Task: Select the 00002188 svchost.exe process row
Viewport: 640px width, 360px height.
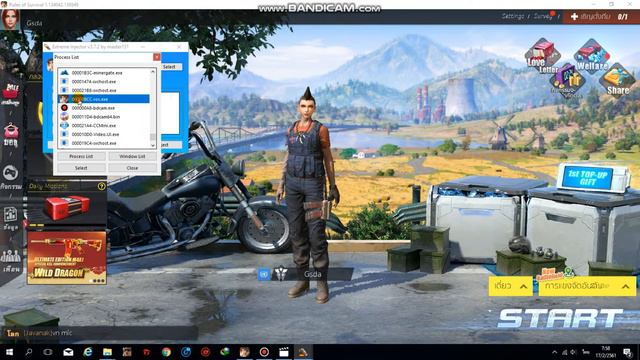Action: pos(104,90)
